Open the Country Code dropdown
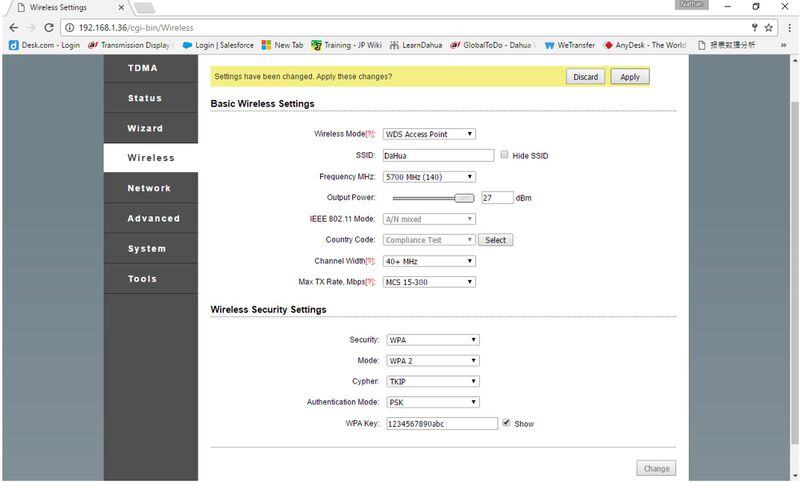 (429, 240)
